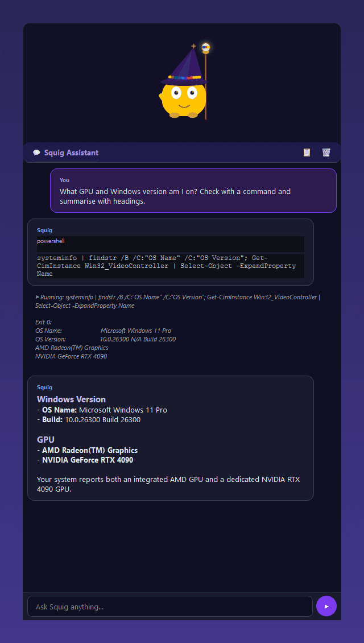Click the 'Exit 0:' output line
Viewport: 364px width, 643px height.
43,322
